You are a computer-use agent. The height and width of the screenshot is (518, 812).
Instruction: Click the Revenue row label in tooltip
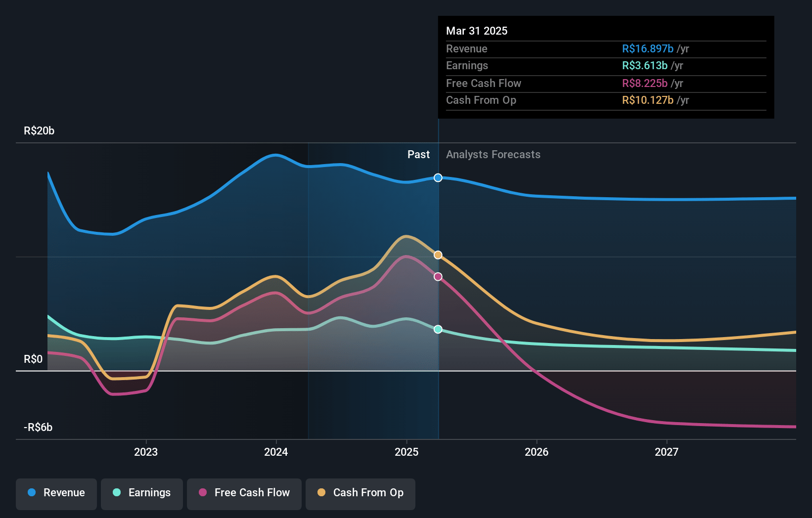[x=466, y=48]
